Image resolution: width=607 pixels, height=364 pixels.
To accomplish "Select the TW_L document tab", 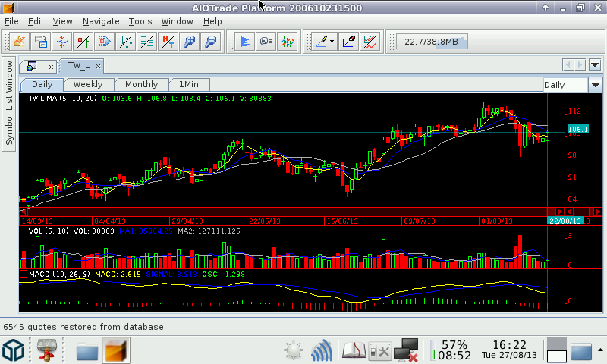I will click(x=79, y=66).
